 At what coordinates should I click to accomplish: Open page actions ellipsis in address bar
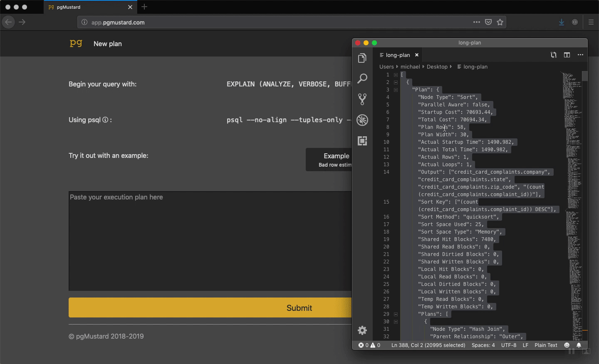point(477,22)
